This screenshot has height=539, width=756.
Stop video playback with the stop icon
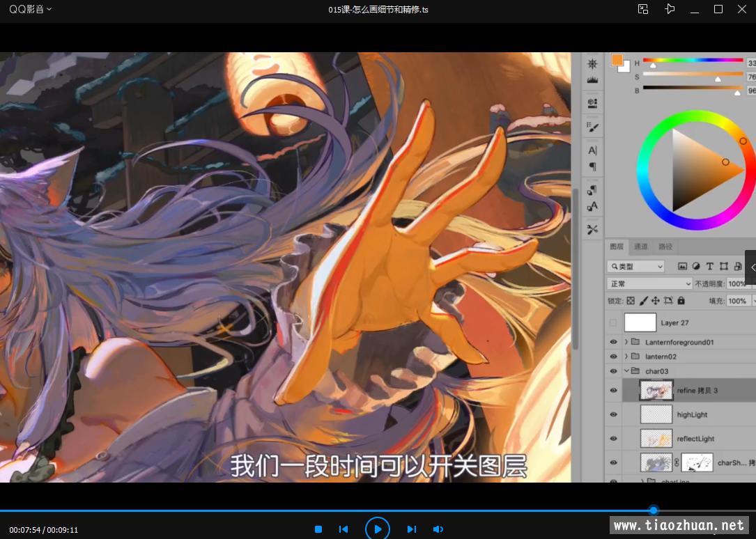coord(318,529)
